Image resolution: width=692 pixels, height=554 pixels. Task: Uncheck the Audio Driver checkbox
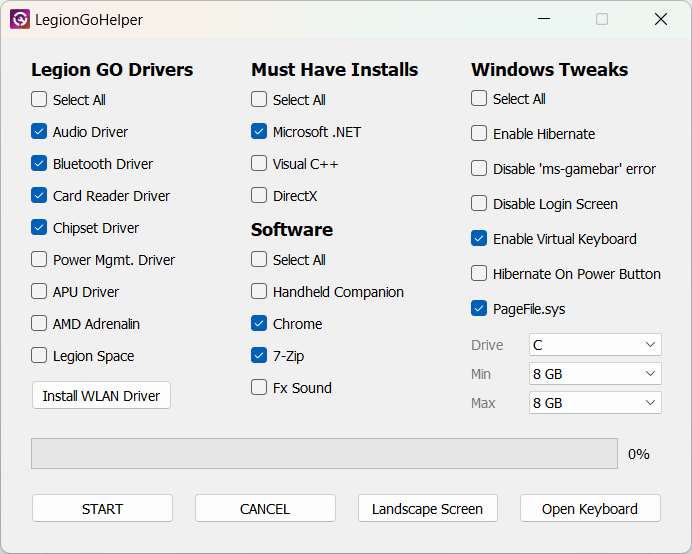39,132
